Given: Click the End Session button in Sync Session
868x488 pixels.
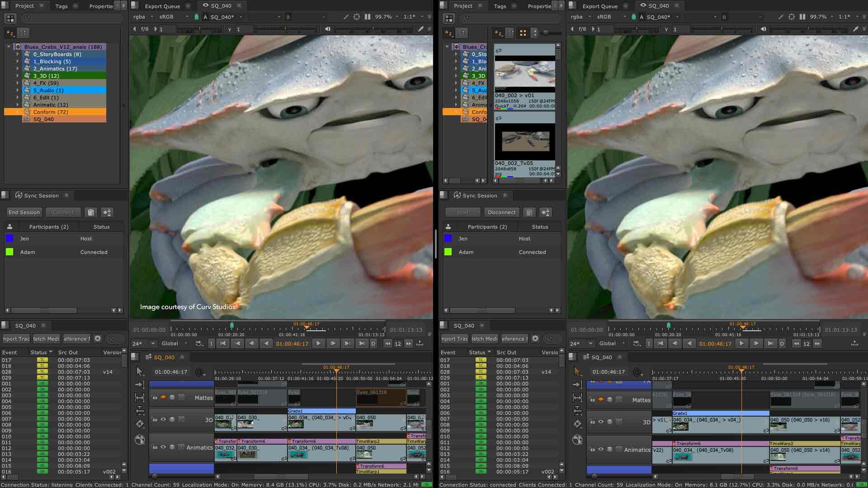Looking at the screenshot, I should click(24, 212).
